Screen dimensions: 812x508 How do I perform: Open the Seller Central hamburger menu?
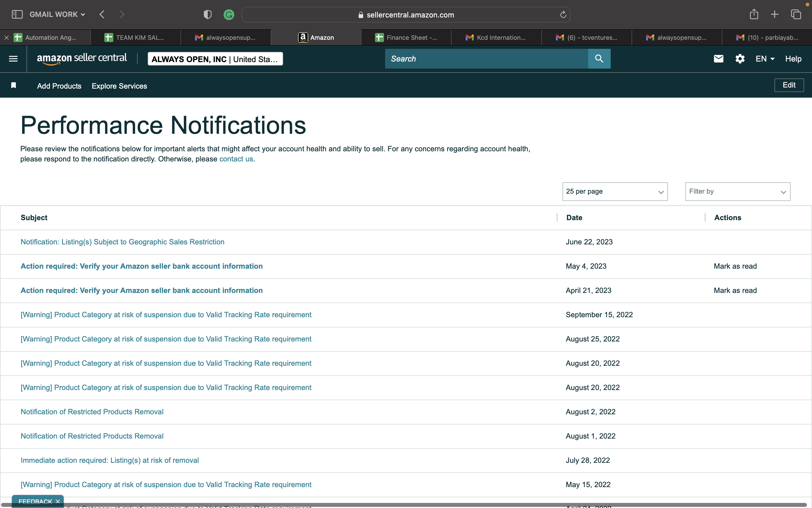tap(13, 59)
